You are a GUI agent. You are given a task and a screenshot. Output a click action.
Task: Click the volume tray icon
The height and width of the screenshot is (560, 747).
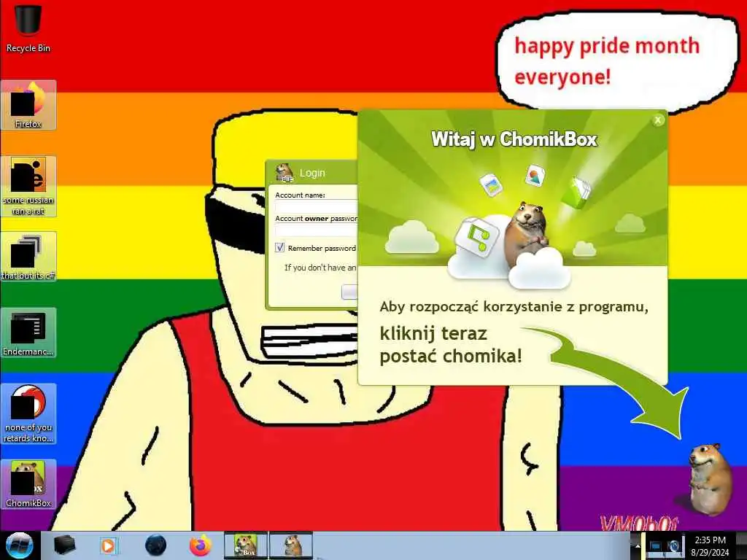674,546
